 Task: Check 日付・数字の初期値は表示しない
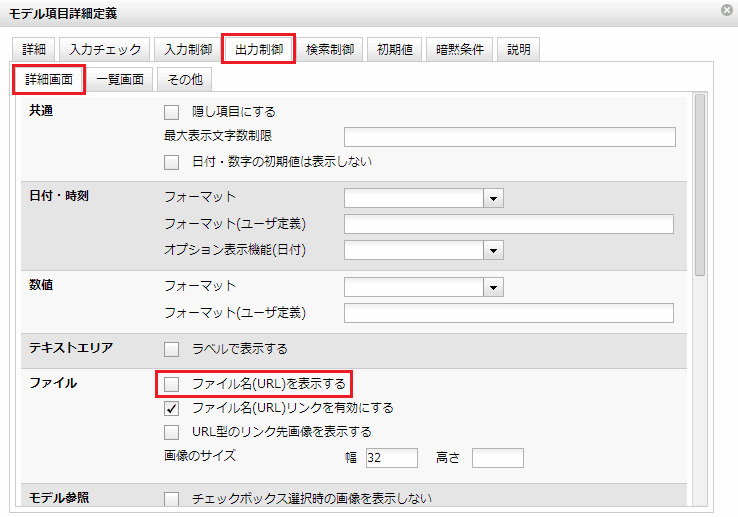171,162
